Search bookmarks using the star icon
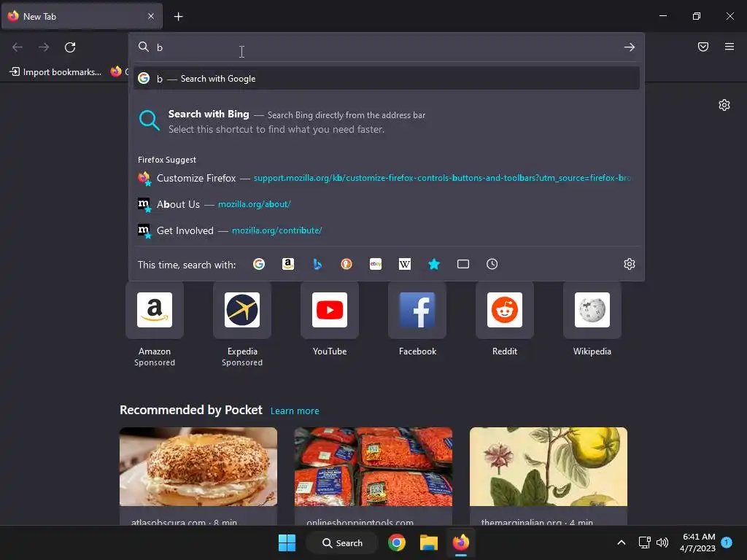The image size is (747, 560). 433,264
